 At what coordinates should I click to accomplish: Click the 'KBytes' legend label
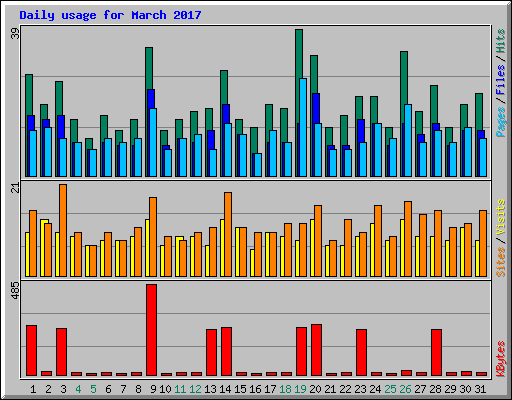coord(500,359)
